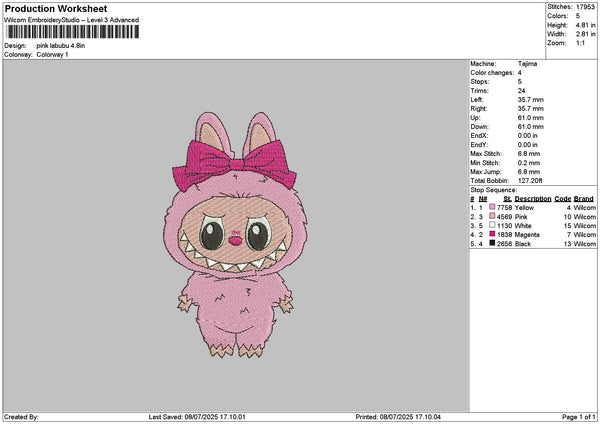The image size is (600, 424).
Task: Click the magenta bow on the design
Action: [230, 161]
